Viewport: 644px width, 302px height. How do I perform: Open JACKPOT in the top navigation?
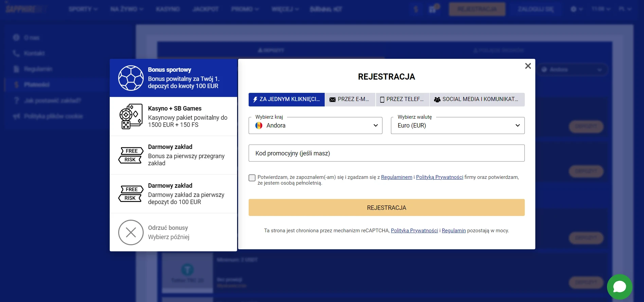(x=205, y=9)
